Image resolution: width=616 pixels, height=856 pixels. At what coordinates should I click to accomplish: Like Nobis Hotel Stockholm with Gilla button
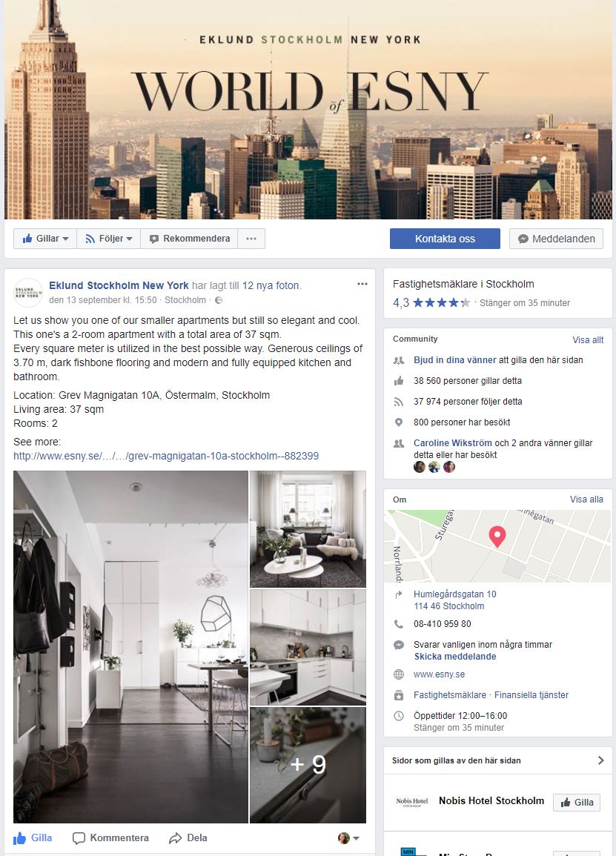577,802
